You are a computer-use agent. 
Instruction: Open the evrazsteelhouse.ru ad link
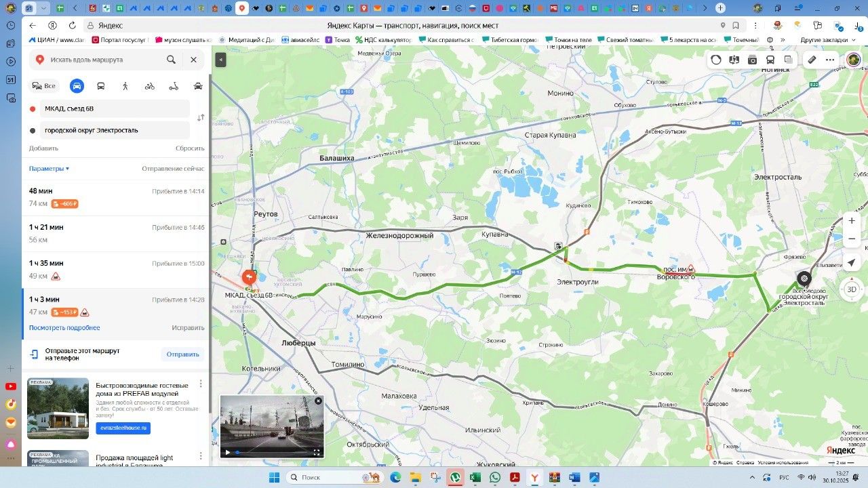click(x=123, y=428)
